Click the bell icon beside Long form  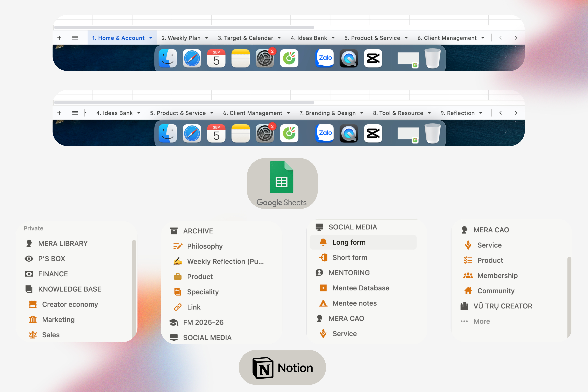click(x=323, y=242)
